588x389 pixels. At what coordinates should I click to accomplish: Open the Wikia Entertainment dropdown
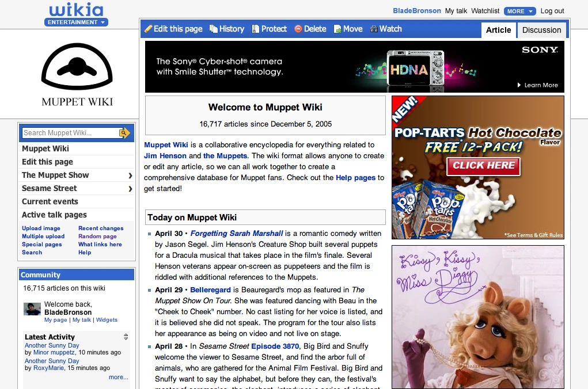pyautogui.click(x=77, y=22)
